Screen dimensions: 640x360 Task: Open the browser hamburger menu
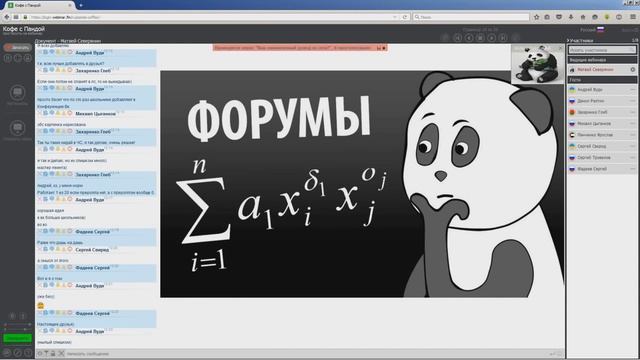coord(633,17)
